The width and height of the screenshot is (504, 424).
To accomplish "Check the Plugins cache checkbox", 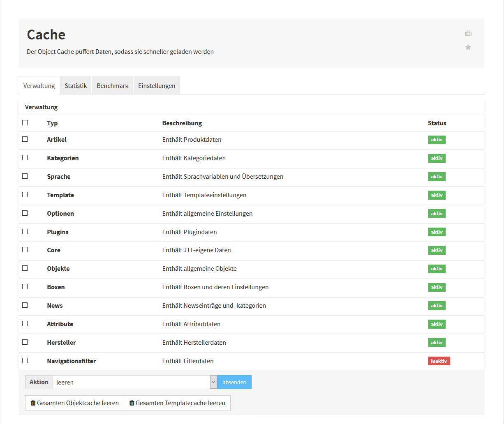I will [25, 231].
